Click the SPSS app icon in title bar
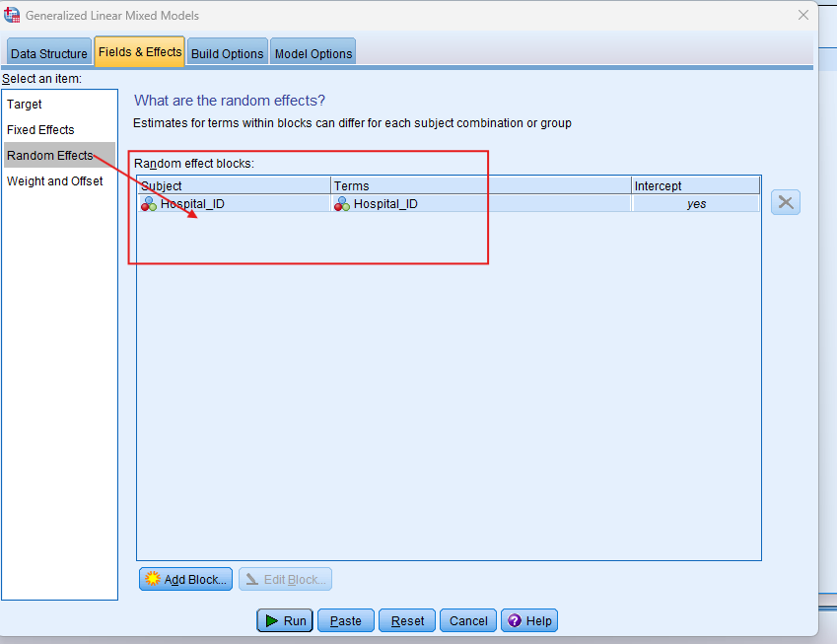Screen dimensions: 837x644 point(13,15)
